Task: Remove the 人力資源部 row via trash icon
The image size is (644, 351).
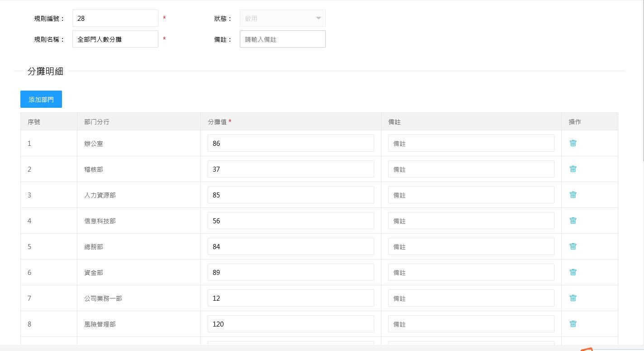Action: click(x=573, y=195)
